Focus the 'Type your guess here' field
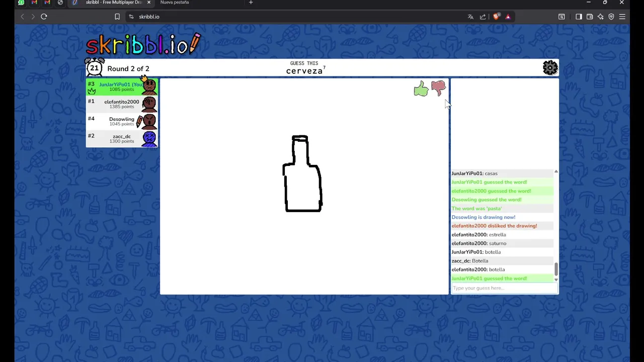 (x=504, y=288)
